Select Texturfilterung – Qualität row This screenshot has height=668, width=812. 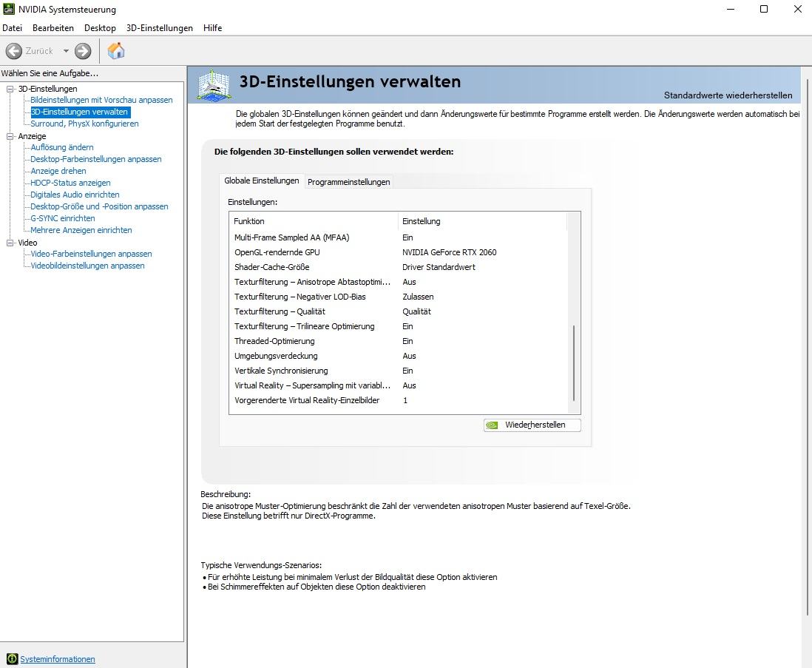[399, 311]
